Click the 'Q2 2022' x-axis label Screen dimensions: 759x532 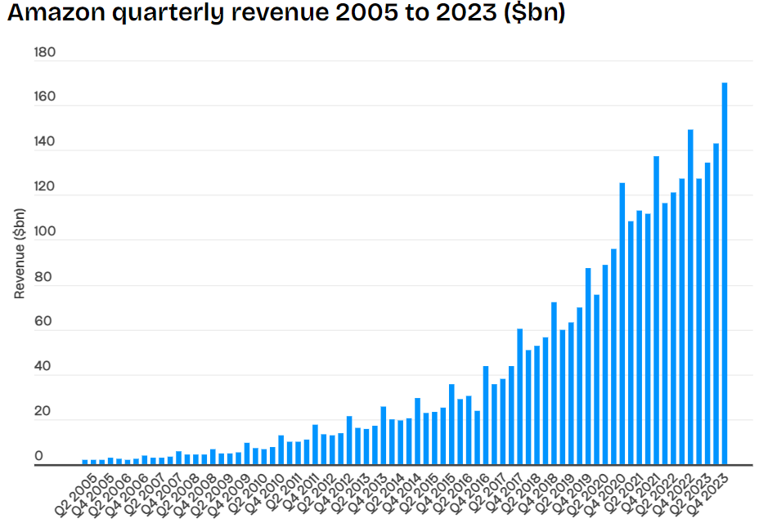657,496
